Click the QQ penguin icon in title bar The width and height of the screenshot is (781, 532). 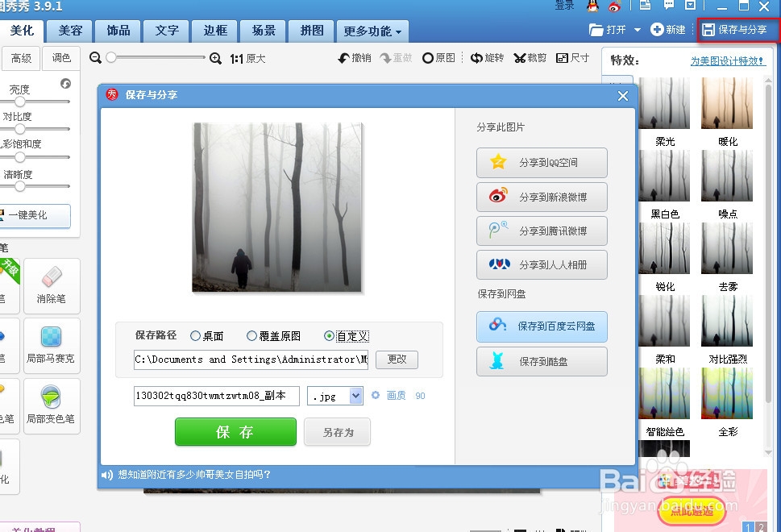pos(592,6)
